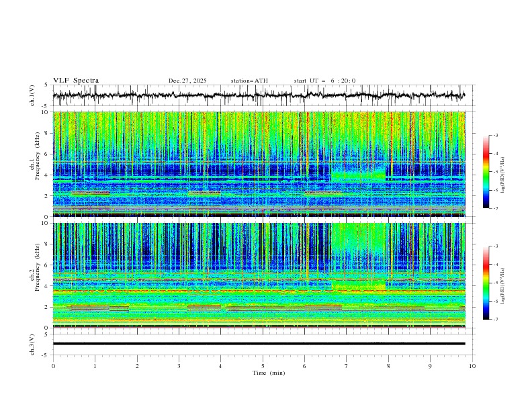Click the ch.1 'Frequency (kHz)' axis label
Image resolution: width=532 pixels, height=411 pixels.
(38, 156)
